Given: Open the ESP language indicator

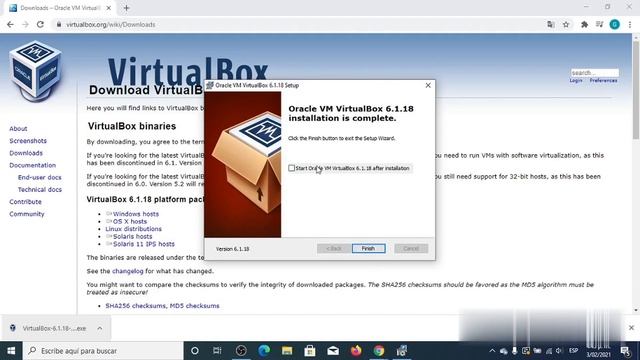Looking at the screenshot, I should [573, 351].
